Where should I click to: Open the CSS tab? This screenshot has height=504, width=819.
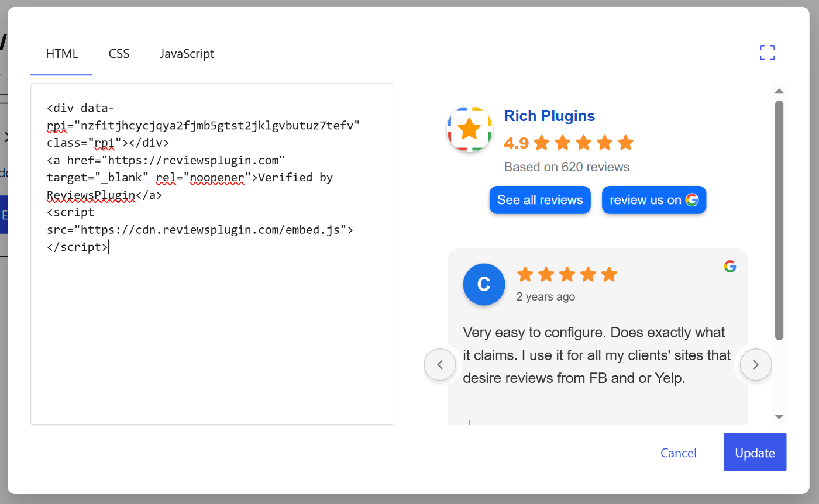pyautogui.click(x=119, y=54)
